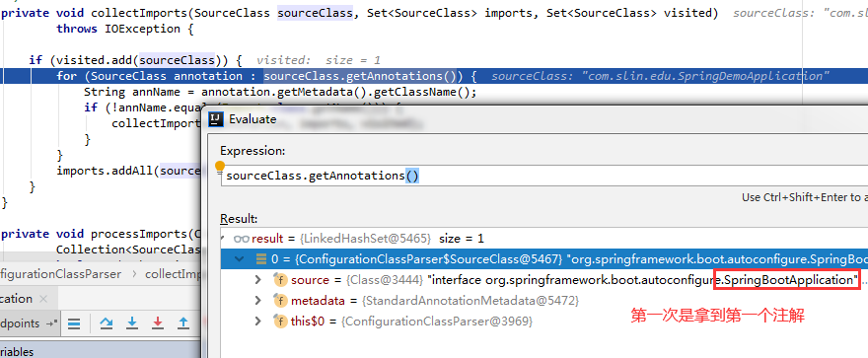This screenshot has height=358, width=868.
Task: Click the red Force Step Into icon
Action: 157,323
